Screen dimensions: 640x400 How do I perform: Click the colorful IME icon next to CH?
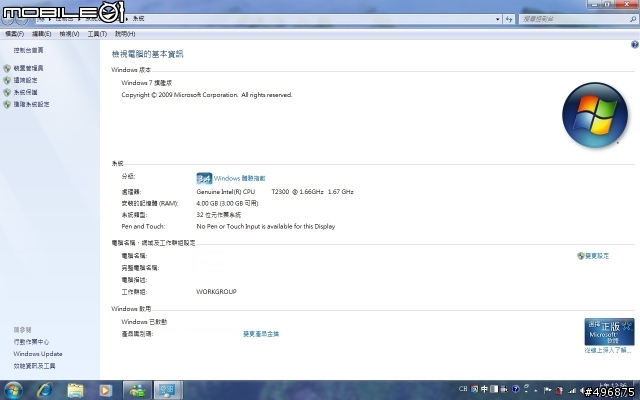coord(474,389)
